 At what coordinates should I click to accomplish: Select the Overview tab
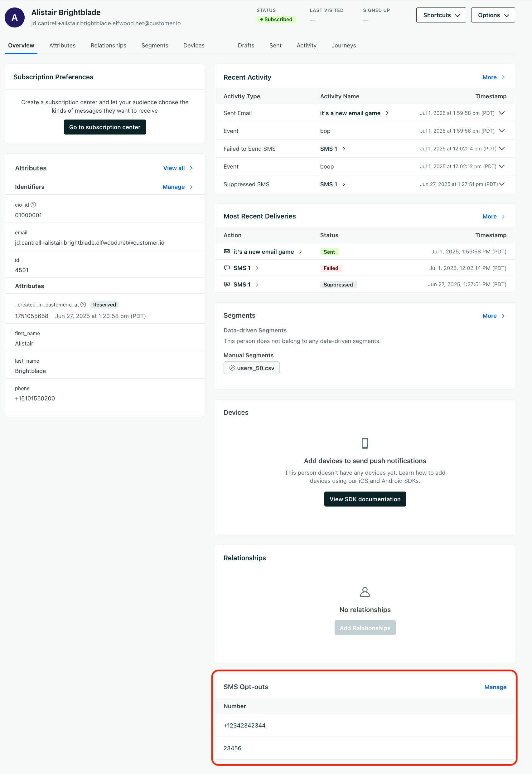point(21,45)
